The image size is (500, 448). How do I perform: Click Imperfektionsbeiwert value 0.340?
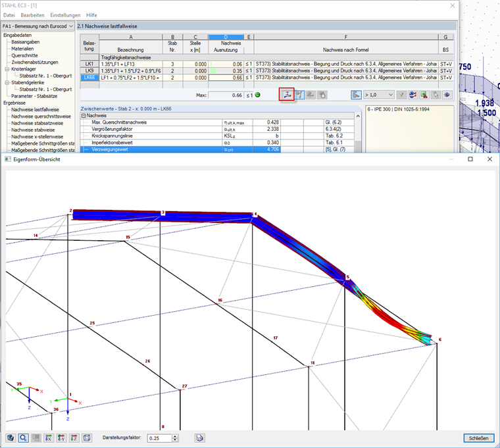pyautogui.click(x=266, y=143)
